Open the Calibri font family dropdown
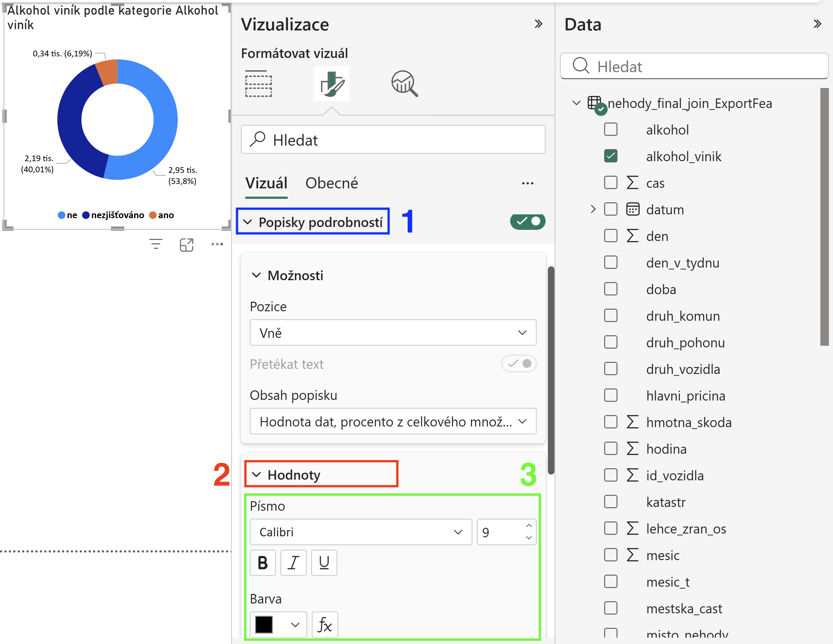Image resolution: width=833 pixels, height=644 pixels. tap(361, 532)
